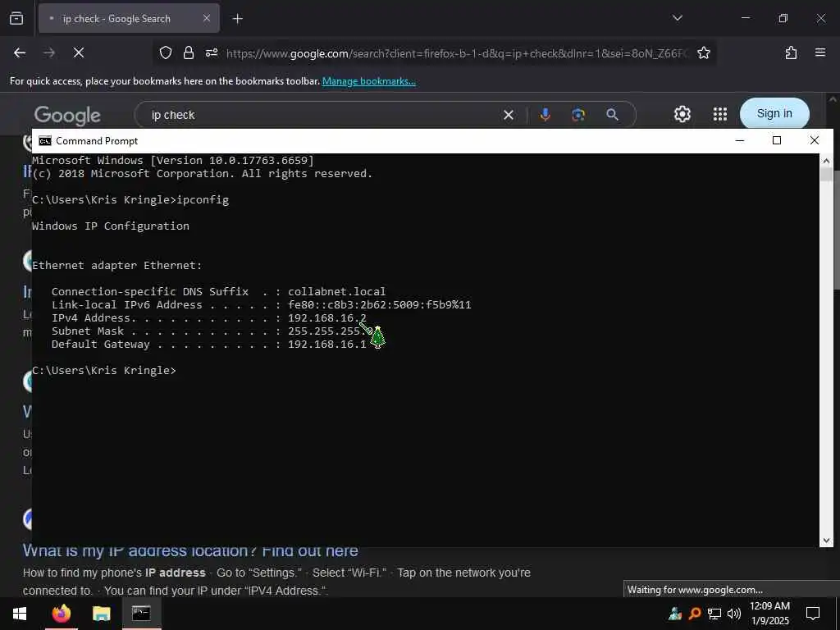Open the taskbar clock showing 12:09 AM
Image resolution: width=840 pixels, height=630 pixels.
769,614
